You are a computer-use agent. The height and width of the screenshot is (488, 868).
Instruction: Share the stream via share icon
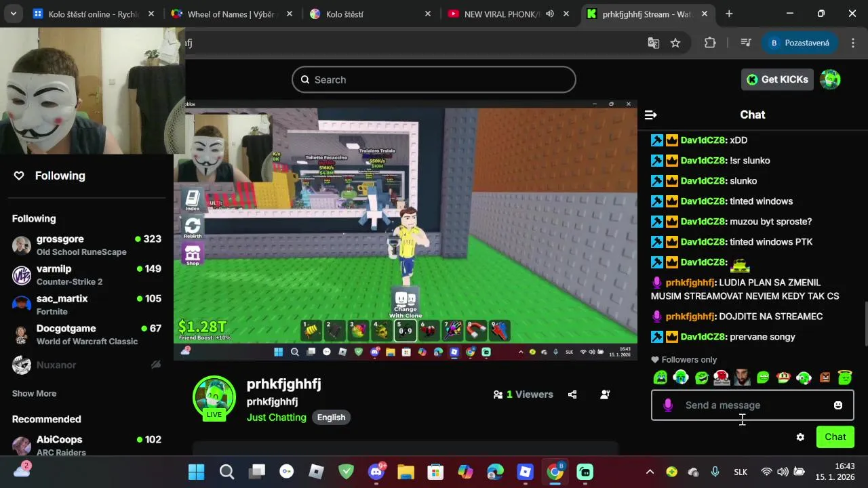pos(572,394)
